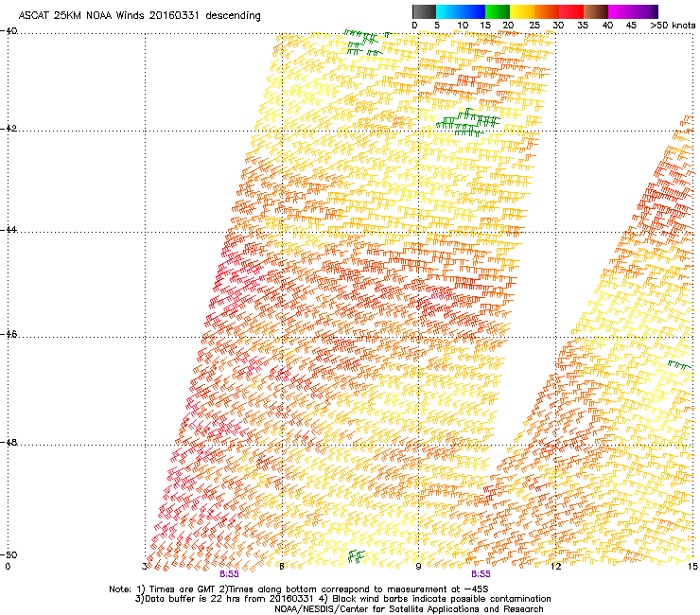
Task: Click the legend label '25'
Action: (534, 25)
